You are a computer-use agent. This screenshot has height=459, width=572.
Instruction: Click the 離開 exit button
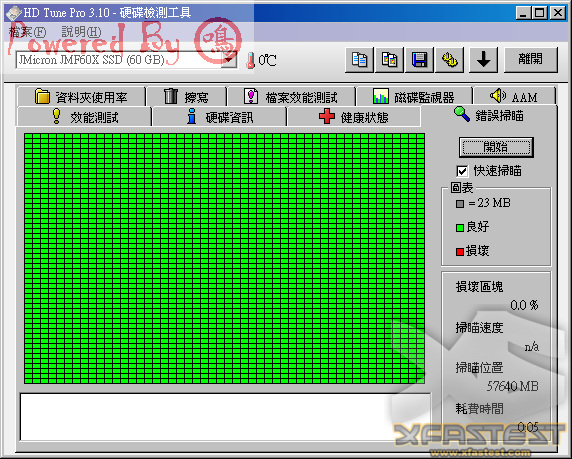click(530, 59)
